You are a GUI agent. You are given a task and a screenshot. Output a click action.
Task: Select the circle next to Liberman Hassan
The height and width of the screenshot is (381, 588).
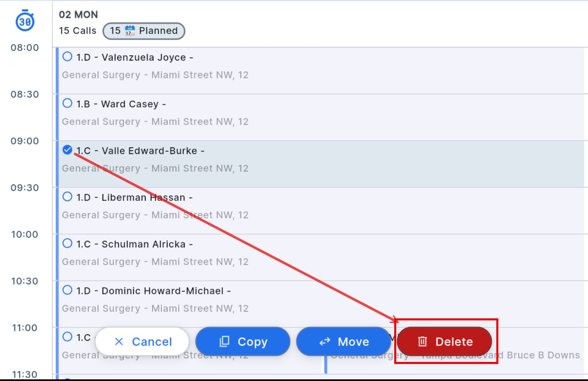click(67, 197)
